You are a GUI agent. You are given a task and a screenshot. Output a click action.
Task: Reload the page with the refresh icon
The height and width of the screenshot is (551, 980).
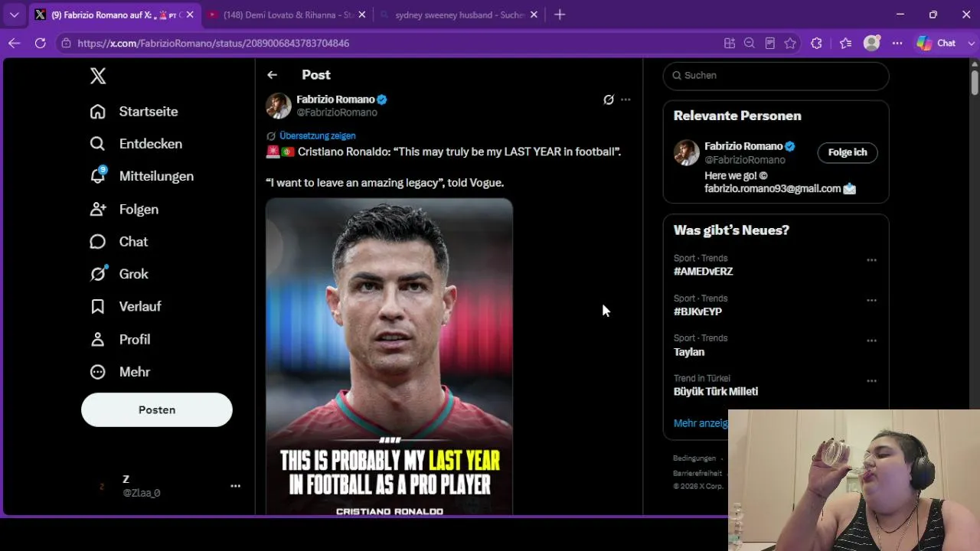pos(41,44)
